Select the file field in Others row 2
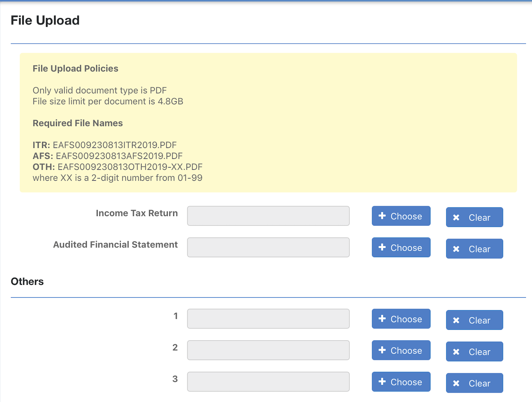 point(268,350)
